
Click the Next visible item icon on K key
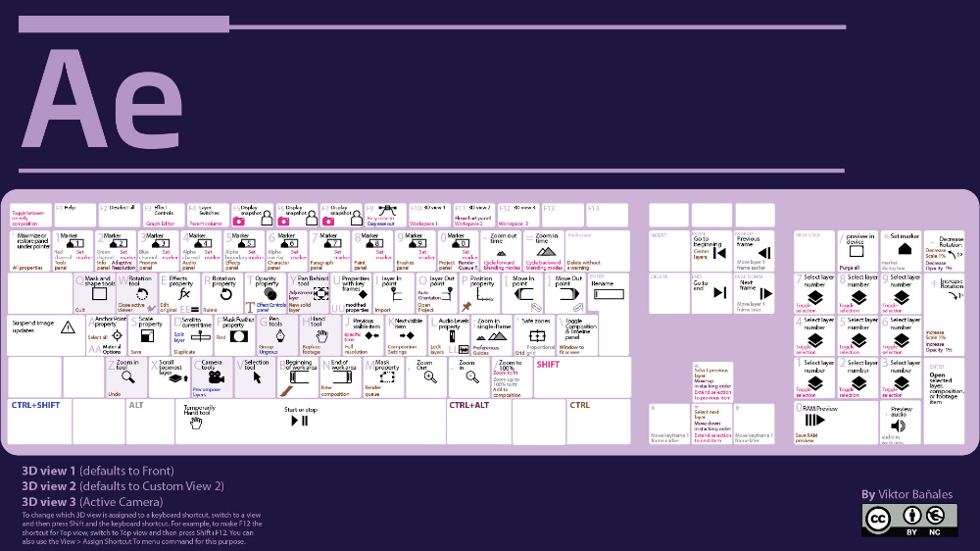407,336
